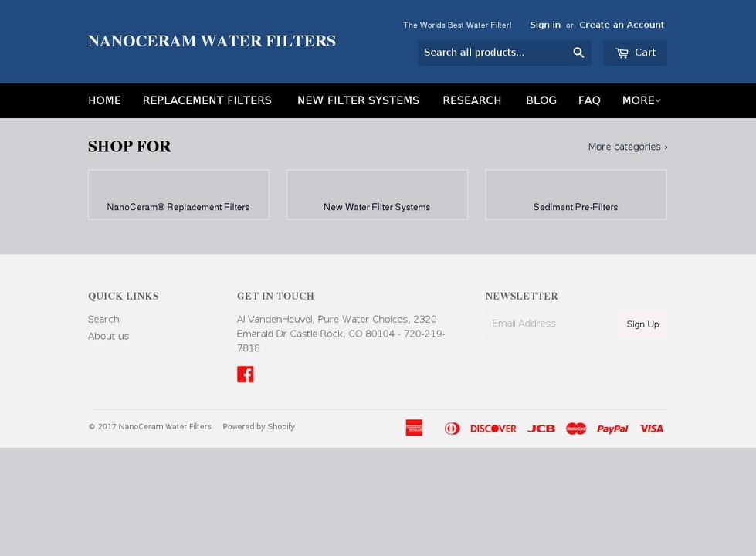Open Sediment Pre-Filters category card
This screenshot has height=556, width=756.
(575, 195)
